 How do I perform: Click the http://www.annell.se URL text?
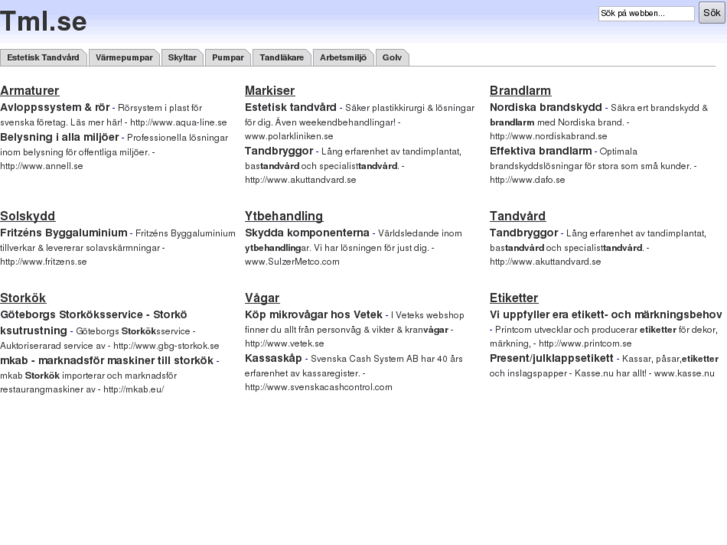tap(41, 166)
